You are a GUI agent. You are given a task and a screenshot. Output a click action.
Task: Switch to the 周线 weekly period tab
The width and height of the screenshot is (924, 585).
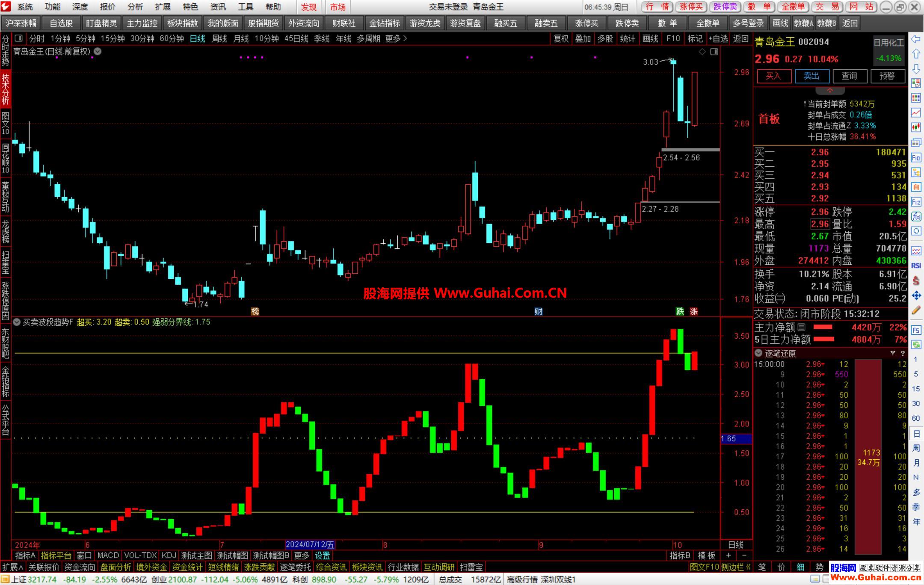219,38
